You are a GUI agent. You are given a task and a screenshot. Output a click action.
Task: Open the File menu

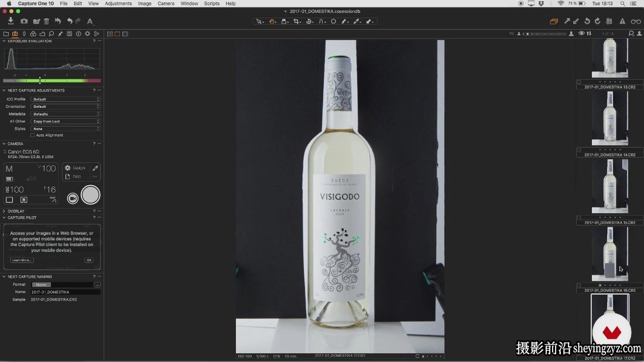pyautogui.click(x=64, y=4)
